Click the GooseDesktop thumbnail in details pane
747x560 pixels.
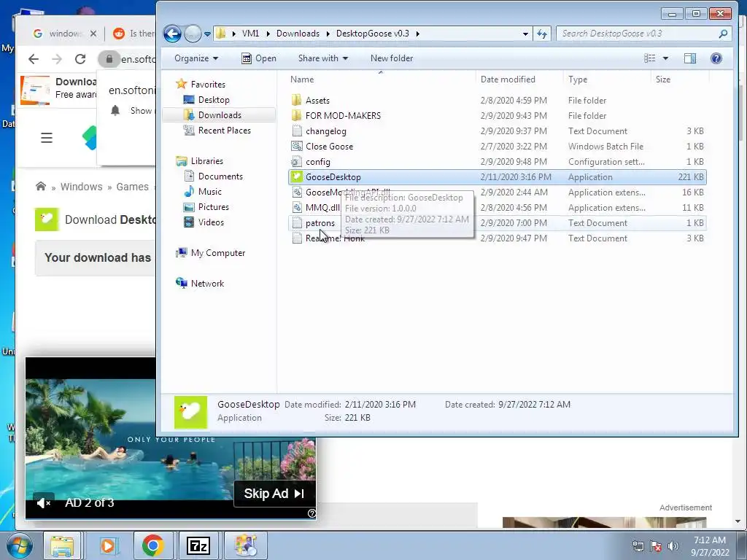190,412
